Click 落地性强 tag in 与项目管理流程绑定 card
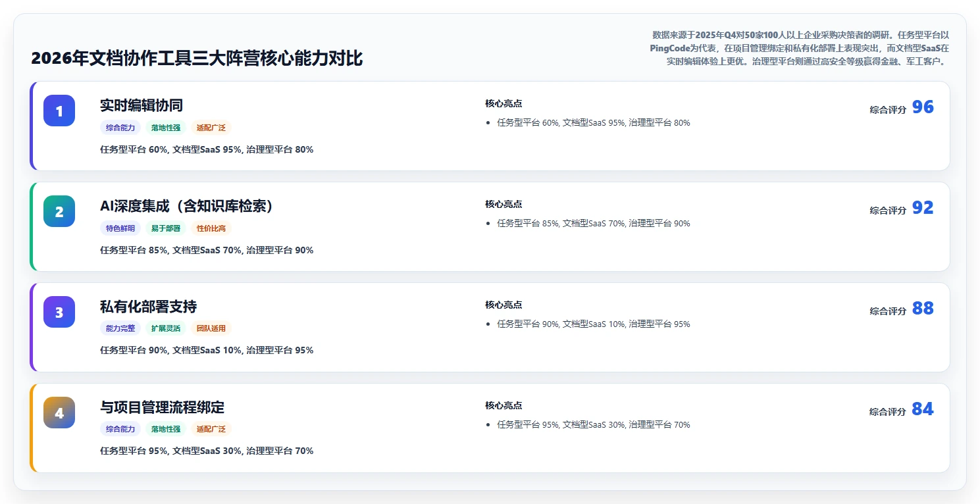The height and width of the screenshot is (504, 980). tap(166, 429)
